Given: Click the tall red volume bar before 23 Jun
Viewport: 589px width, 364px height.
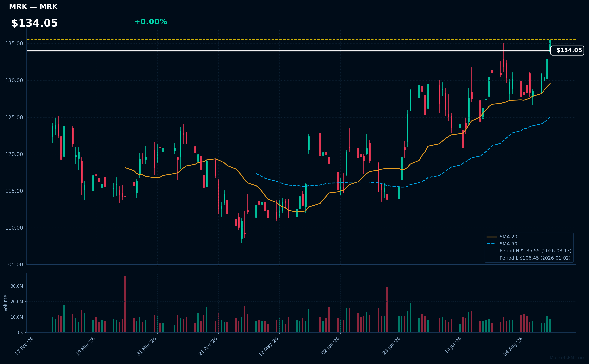Looking at the screenshot, I should click(x=387, y=309).
